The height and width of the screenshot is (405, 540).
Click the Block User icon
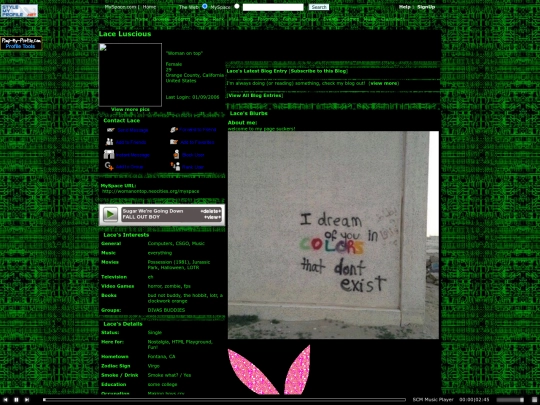point(176,154)
